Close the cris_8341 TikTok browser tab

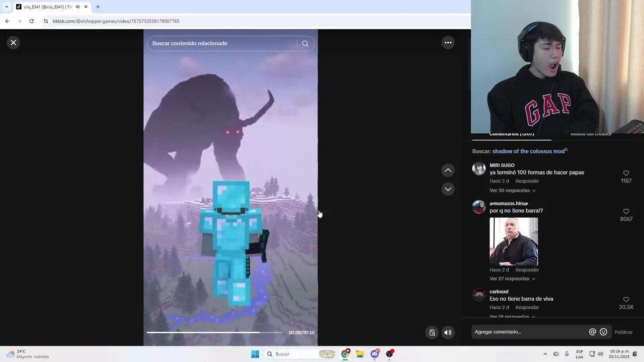pos(86,7)
